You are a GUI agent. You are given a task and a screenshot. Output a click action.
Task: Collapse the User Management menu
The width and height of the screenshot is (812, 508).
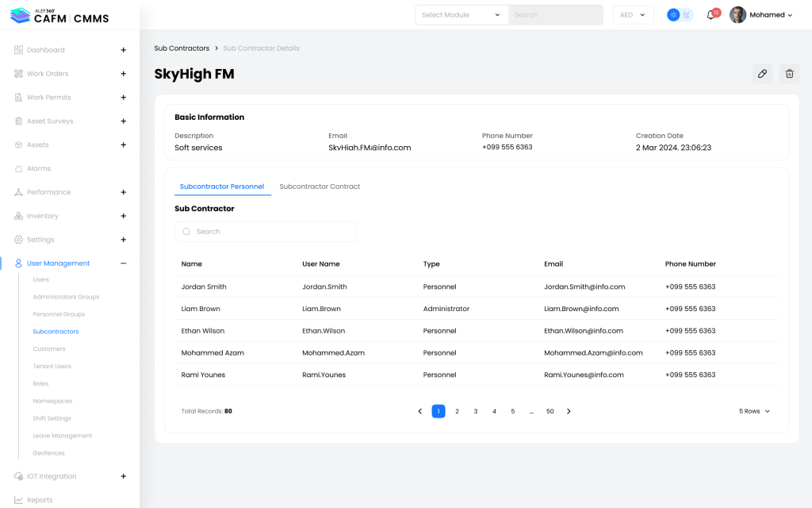pos(123,264)
